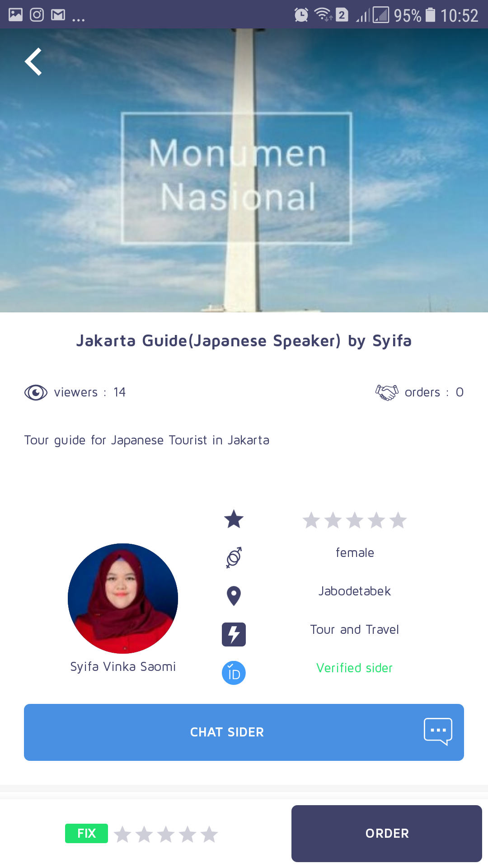Tap the viewers eye icon
The width and height of the screenshot is (488, 868).
(x=36, y=392)
